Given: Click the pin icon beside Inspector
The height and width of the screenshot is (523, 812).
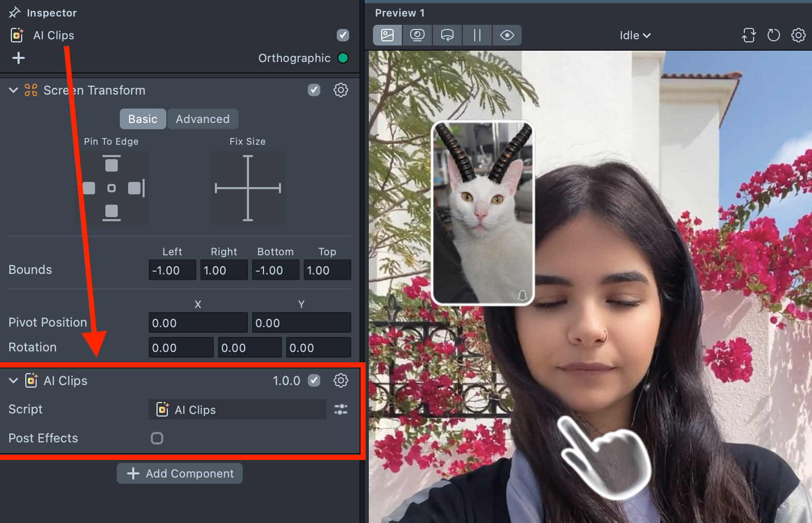Looking at the screenshot, I should pyautogui.click(x=14, y=12).
